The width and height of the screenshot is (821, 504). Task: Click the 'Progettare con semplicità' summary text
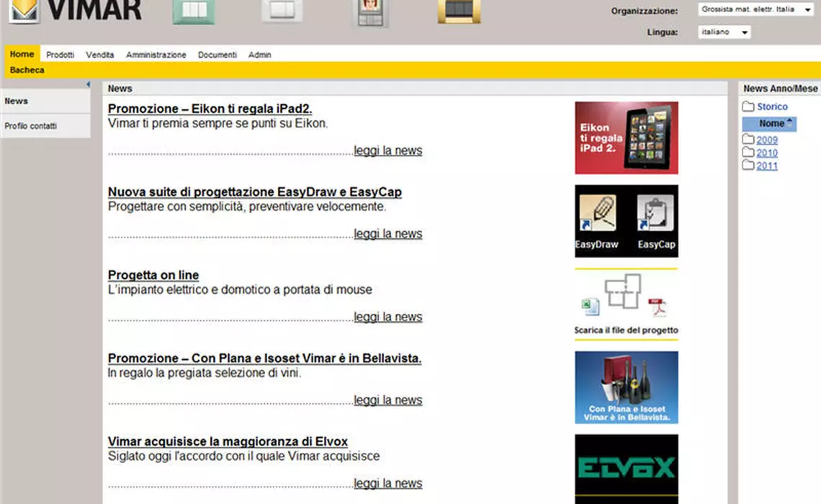click(x=247, y=206)
